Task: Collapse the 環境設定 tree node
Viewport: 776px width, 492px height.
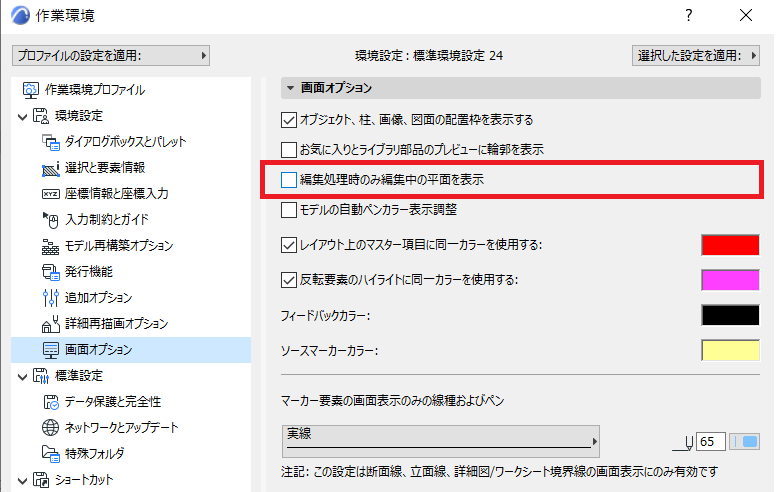Action: coord(22,117)
